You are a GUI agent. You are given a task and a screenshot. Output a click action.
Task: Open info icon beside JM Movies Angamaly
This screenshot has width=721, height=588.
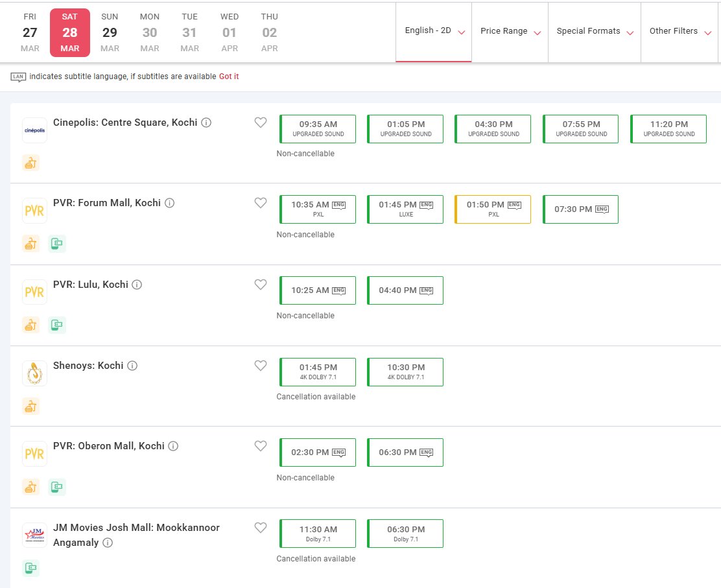[108, 543]
